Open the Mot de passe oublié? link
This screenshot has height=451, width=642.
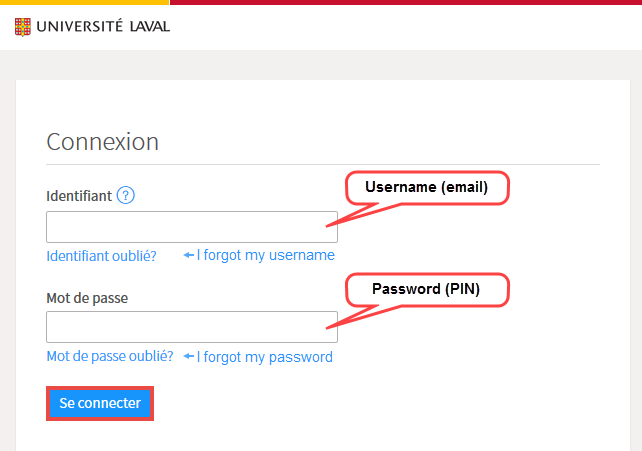pos(110,356)
